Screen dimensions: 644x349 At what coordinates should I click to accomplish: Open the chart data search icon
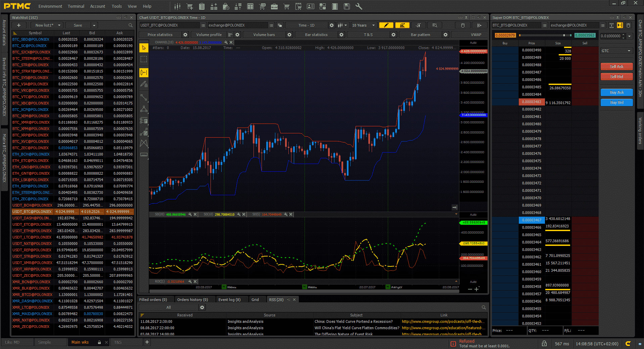(434, 25)
